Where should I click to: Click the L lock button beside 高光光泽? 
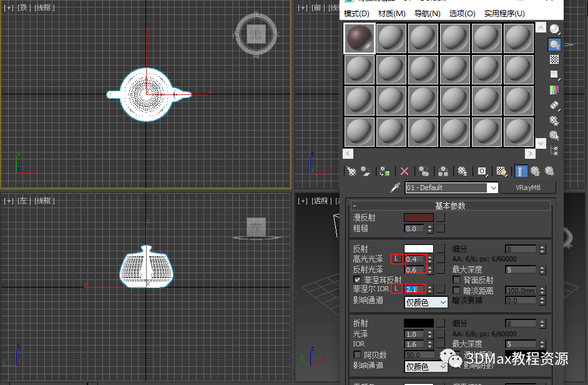pyautogui.click(x=396, y=259)
